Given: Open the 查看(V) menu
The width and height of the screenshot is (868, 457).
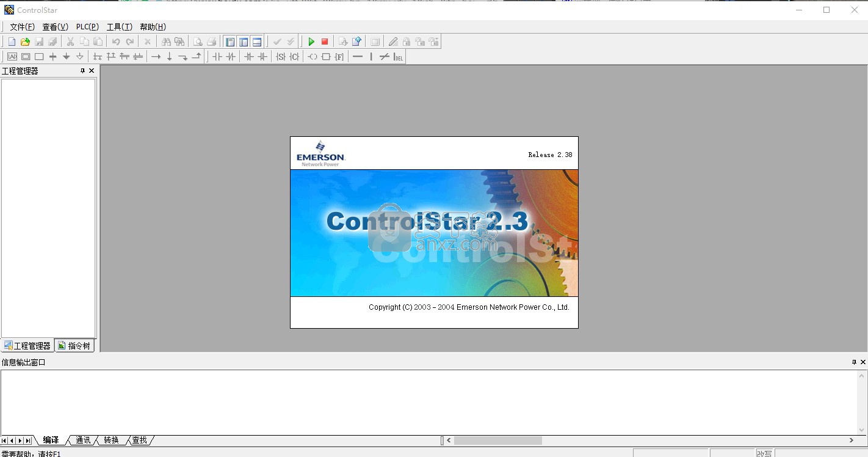Looking at the screenshot, I should coord(55,27).
